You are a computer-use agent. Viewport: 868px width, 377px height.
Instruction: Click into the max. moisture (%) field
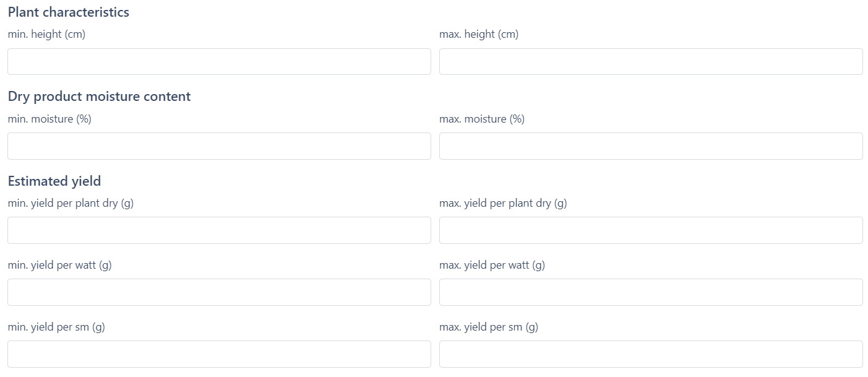[651, 146]
